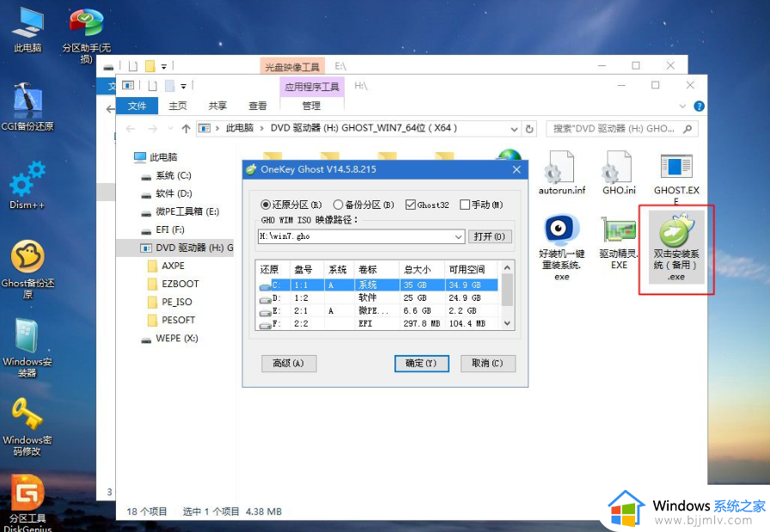
Task: Select the GHOST.EXE file icon
Action: click(676, 178)
